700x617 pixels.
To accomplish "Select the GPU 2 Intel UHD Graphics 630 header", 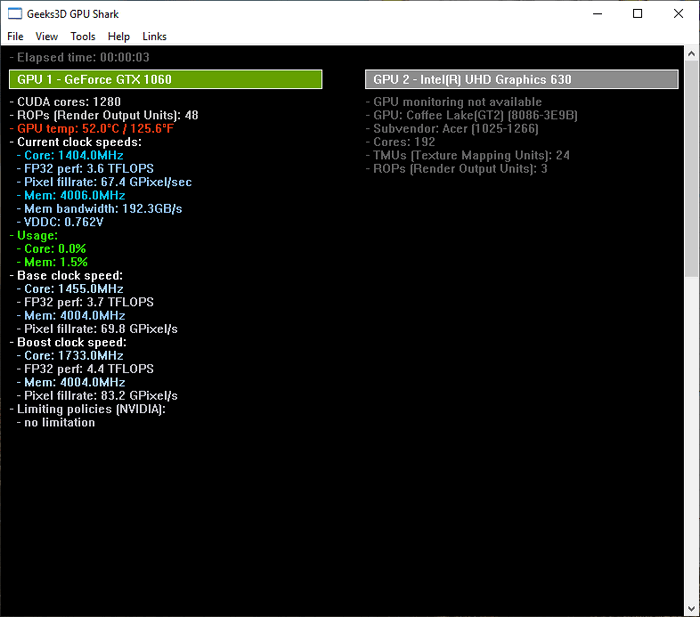I will (521, 79).
